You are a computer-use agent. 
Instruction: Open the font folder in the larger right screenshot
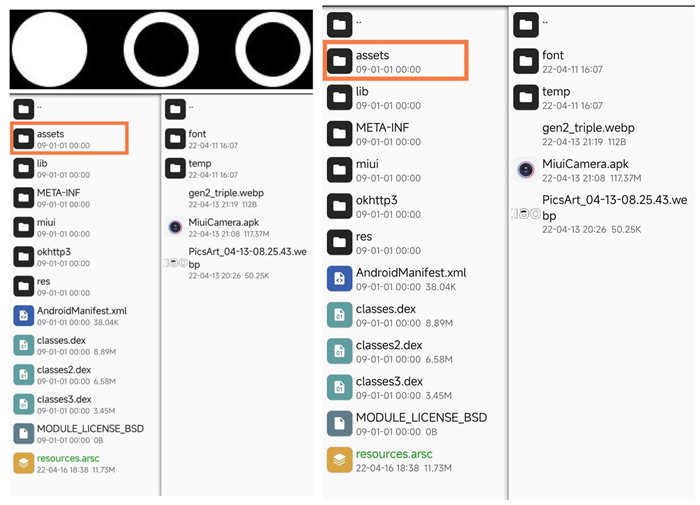tap(526, 62)
